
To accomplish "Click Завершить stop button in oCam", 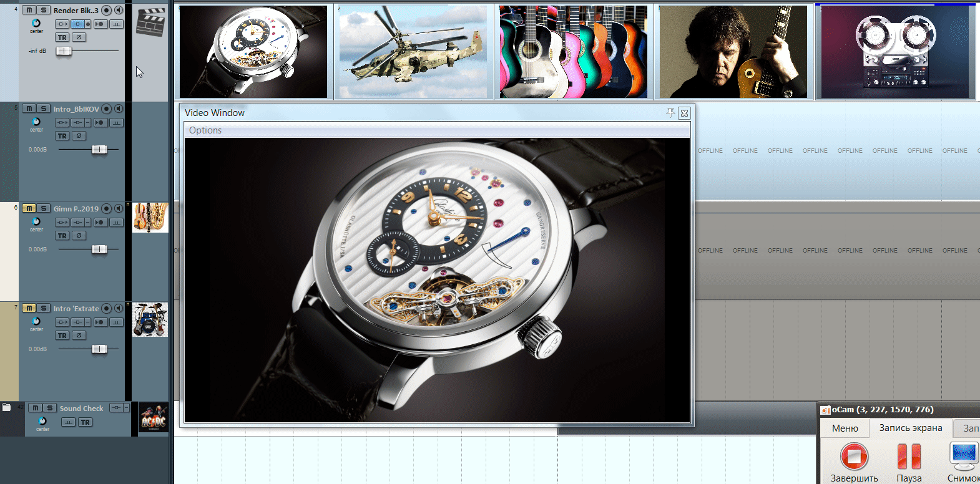I will [x=854, y=462].
